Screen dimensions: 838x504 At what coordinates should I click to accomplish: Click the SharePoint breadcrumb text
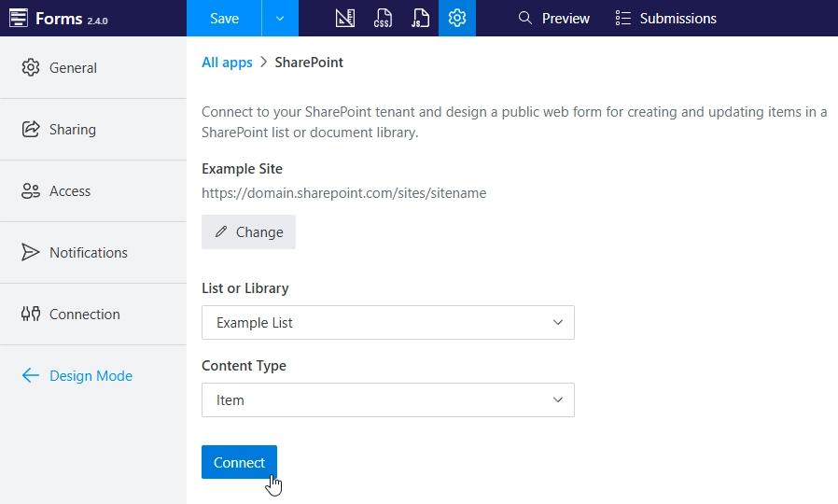[309, 63]
